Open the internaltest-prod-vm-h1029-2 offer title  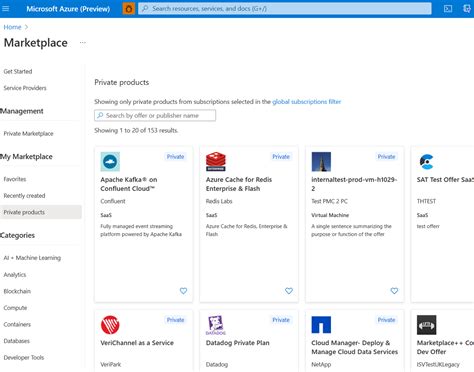[x=354, y=184]
